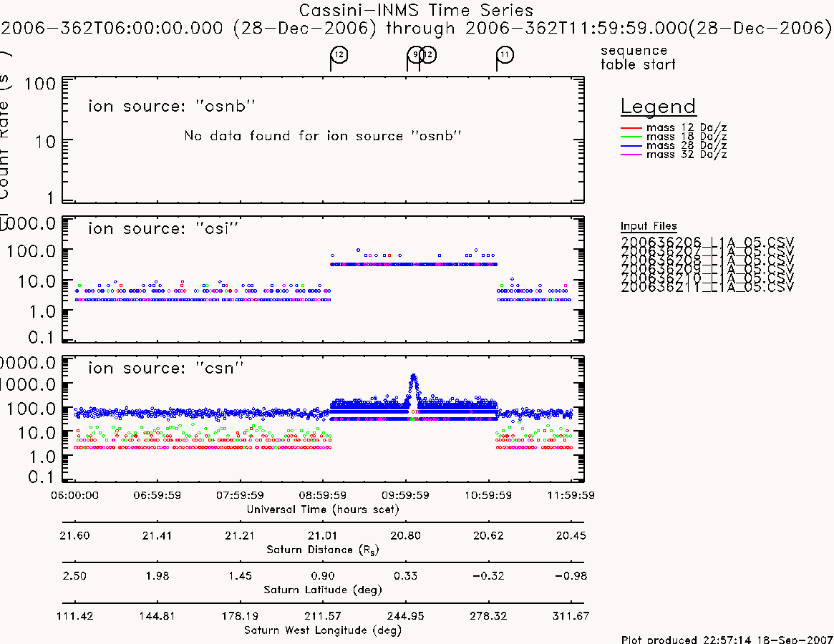Click the green mass 18 Da/z legend line
Screen dimensions: 834x644
(631, 137)
